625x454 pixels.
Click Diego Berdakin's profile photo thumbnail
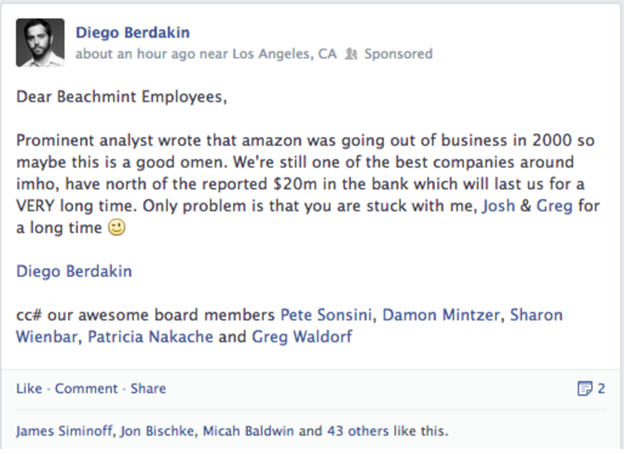click(41, 44)
